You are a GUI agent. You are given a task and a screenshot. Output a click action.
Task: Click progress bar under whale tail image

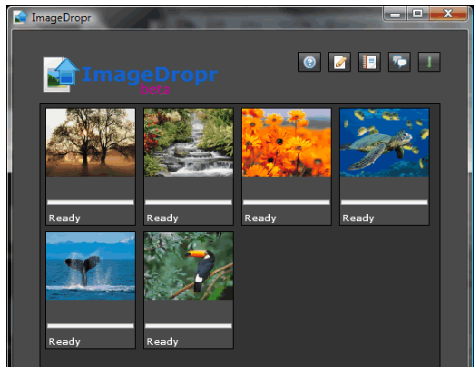[90, 326]
